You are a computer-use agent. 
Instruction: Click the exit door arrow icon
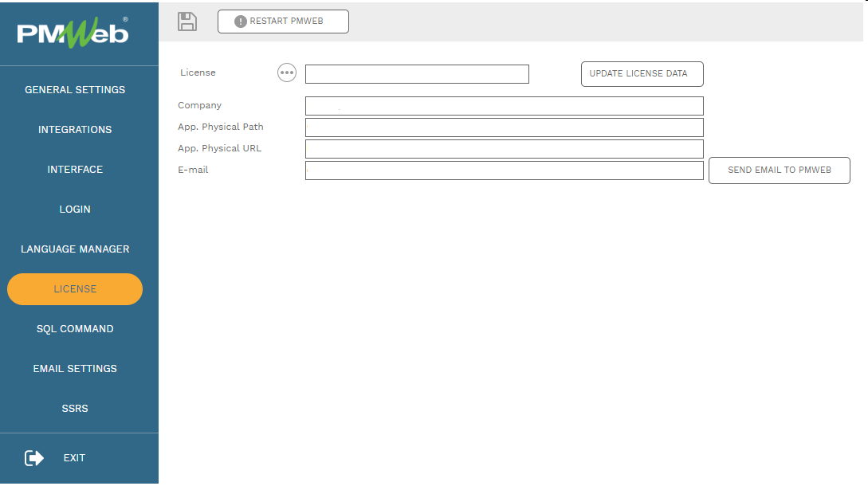click(34, 458)
